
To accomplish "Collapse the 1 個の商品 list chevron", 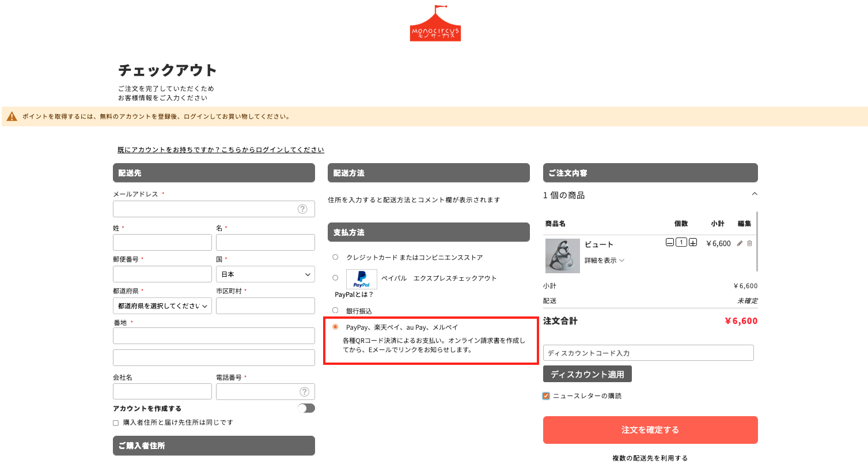I will pyautogui.click(x=755, y=194).
